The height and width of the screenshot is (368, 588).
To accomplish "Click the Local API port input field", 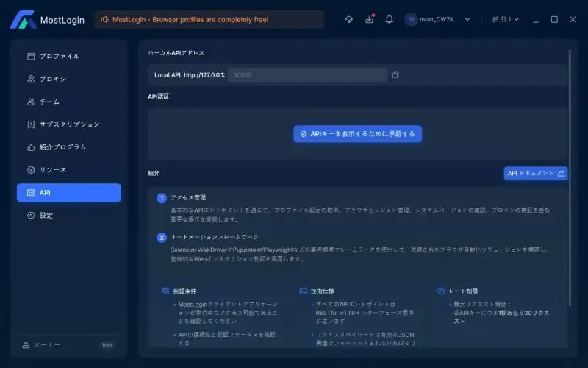I will 307,75.
